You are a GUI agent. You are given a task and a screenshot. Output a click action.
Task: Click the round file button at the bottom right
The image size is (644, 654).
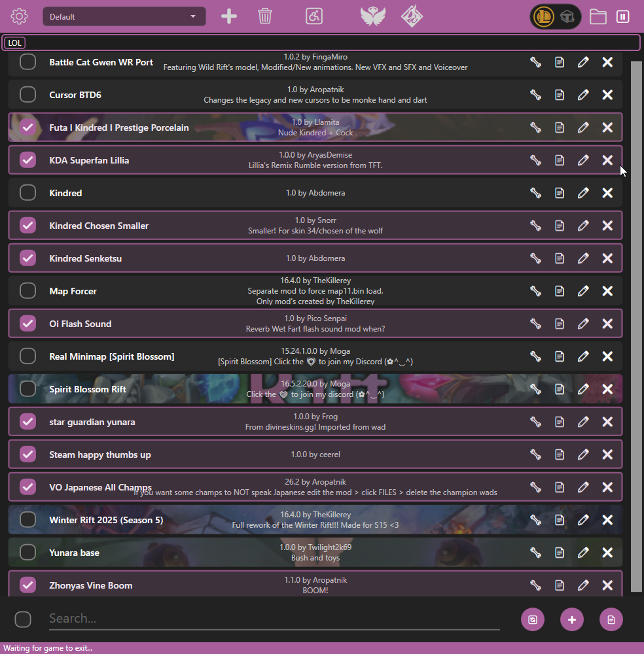tap(611, 620)
